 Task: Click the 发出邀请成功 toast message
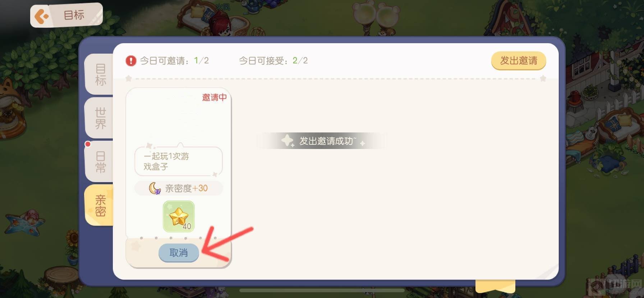pyautogui.click(x=322, y=141)
